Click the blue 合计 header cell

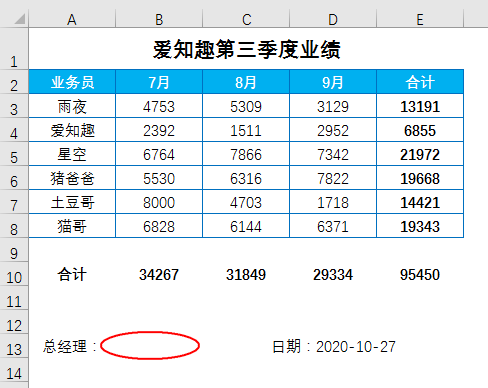click(420, 82)
